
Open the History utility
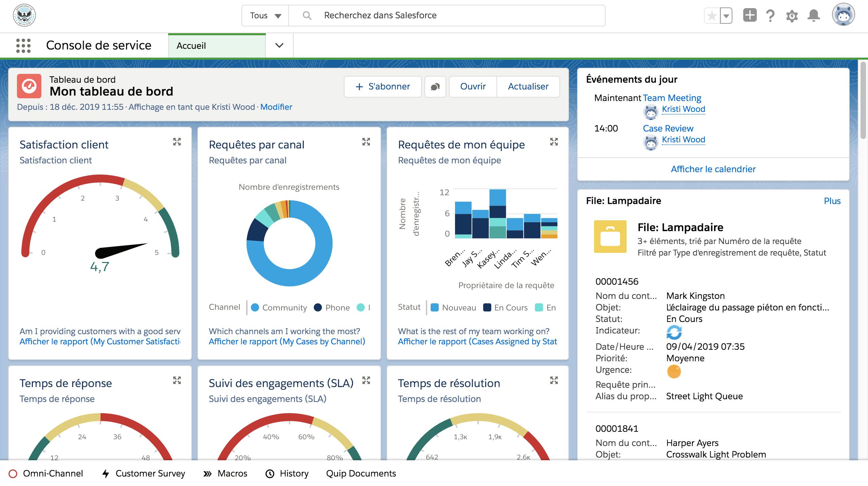tap(287, 473)
